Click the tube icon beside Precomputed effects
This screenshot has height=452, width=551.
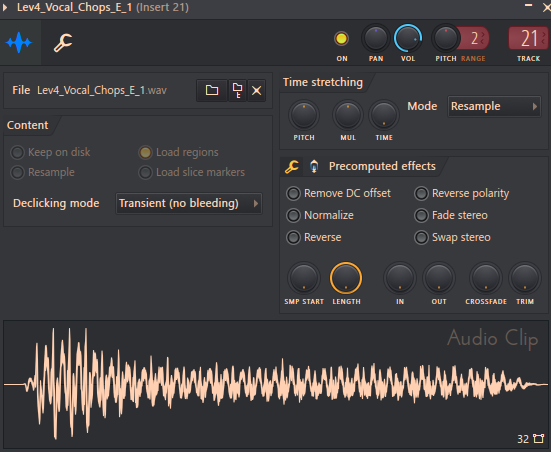click(314, 166)
